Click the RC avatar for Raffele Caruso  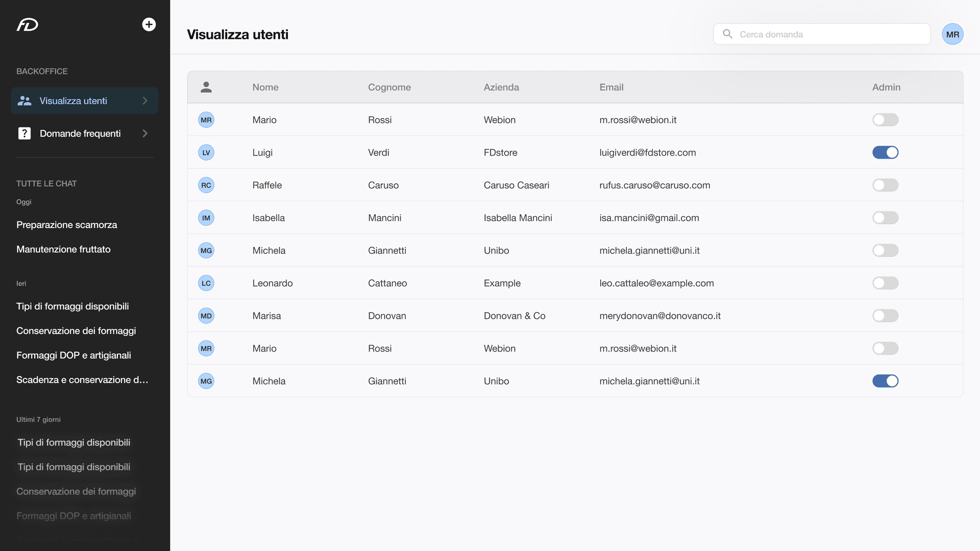(206, 185)
